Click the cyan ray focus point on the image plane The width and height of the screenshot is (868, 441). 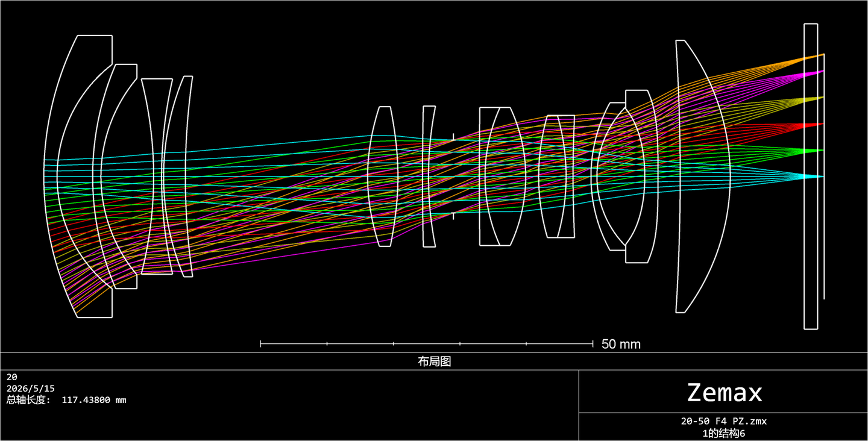[x=822, y=177]
